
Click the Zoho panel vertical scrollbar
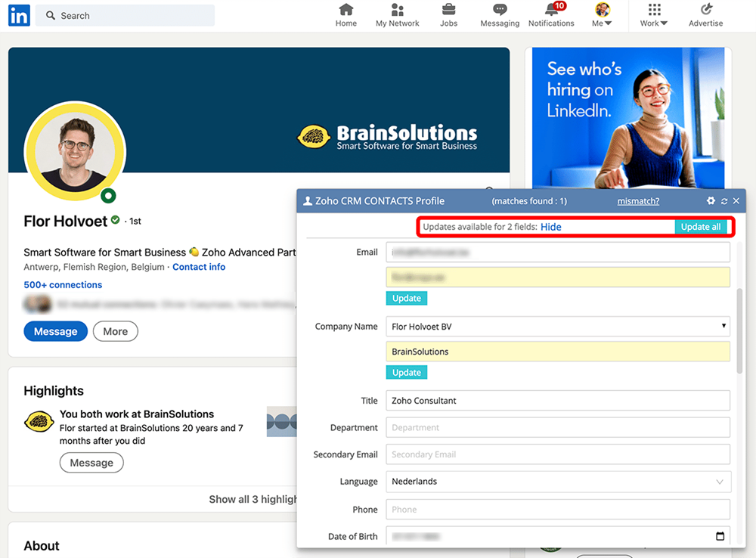click(x=739, y=331)
